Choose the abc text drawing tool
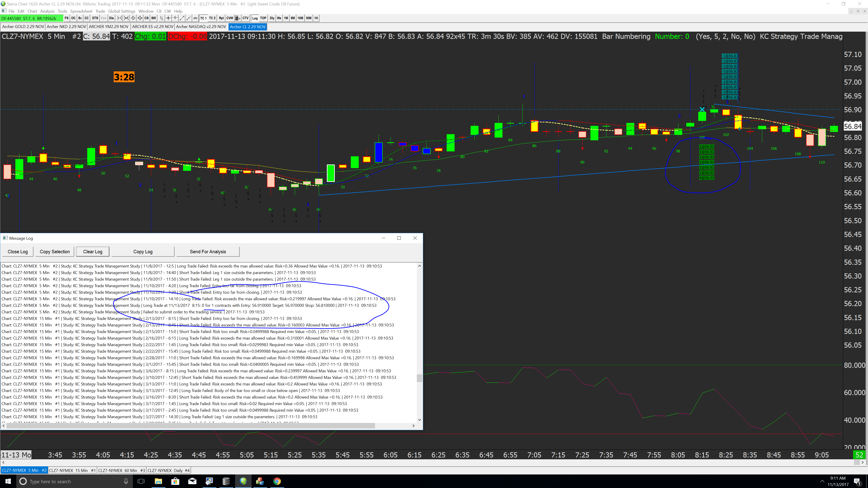 [x=196, y=18]
